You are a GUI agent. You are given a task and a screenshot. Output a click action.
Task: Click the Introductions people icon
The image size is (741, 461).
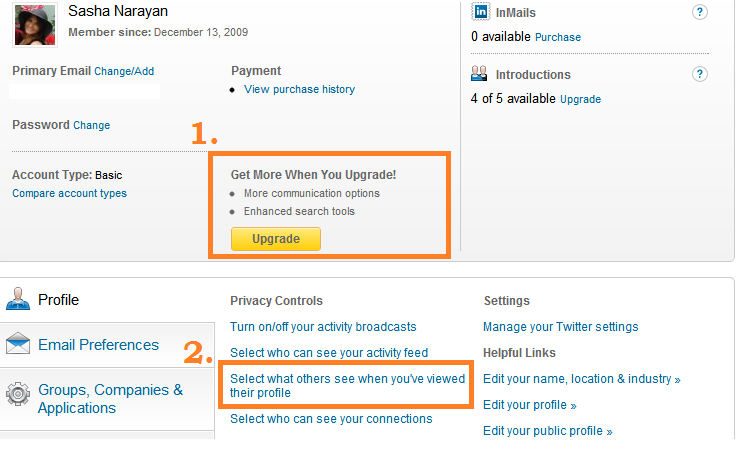pos(479,73)
